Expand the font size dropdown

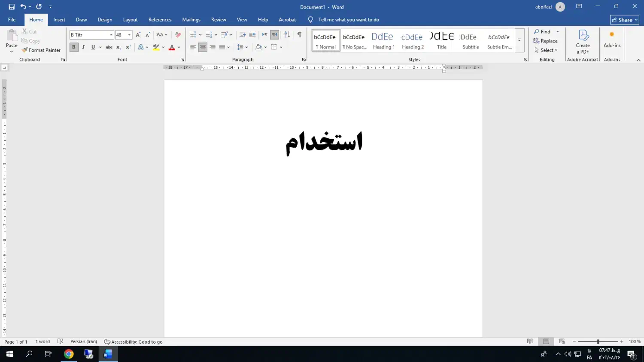[129, 35]
